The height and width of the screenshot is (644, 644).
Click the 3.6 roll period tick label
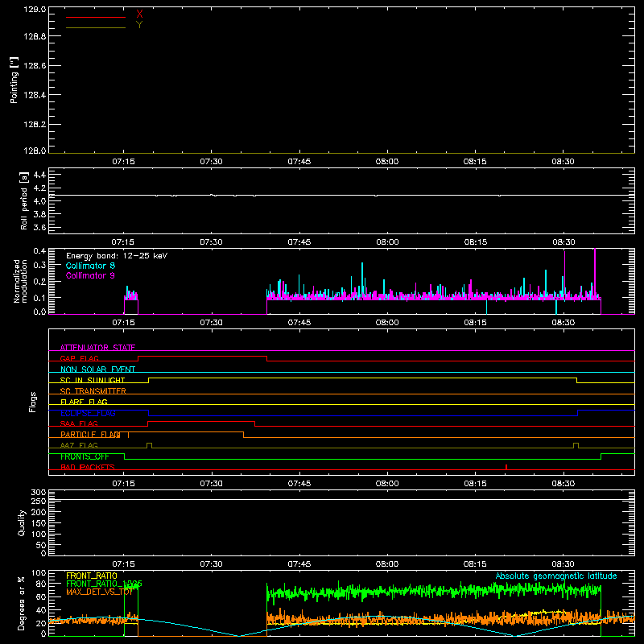tap(39, 227)
